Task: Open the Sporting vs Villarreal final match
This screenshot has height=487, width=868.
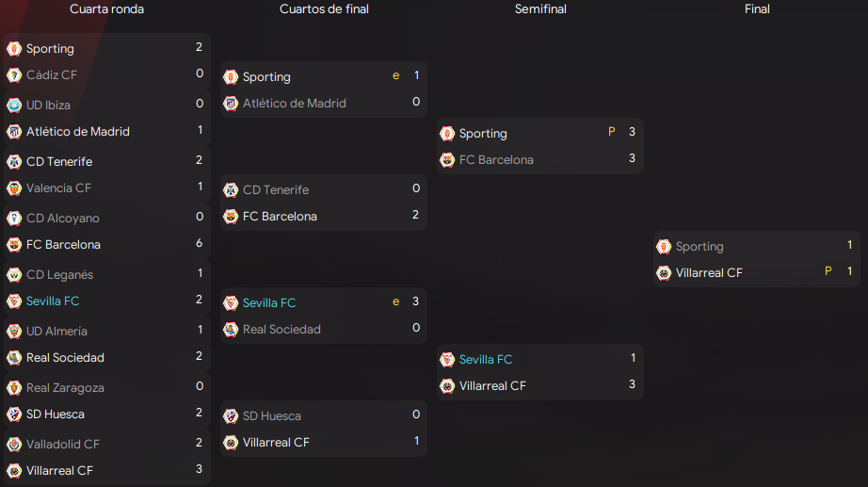Action: tap(757, 259)
